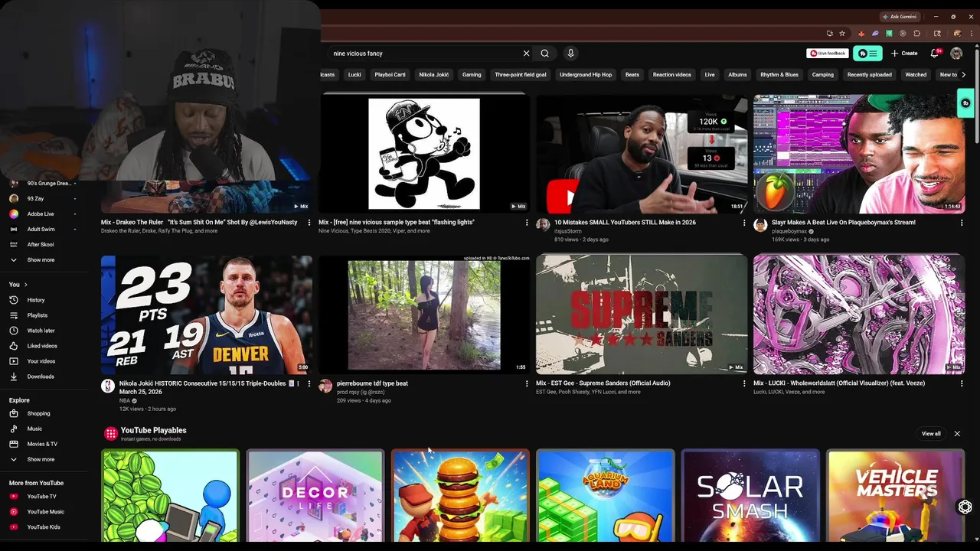Open options for Drakeo The Ruler mix

pyautogui.click(x=309, y=223)
